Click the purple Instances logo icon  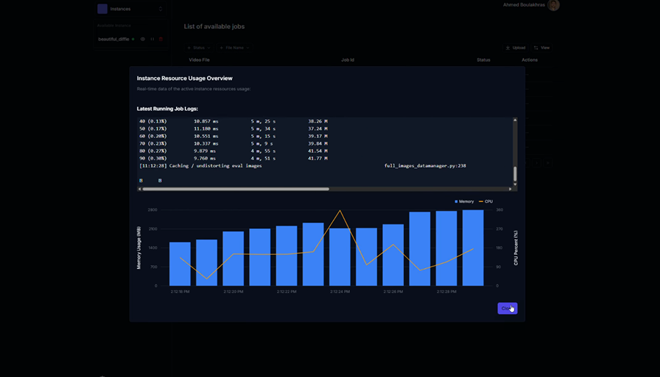(102, 9)
